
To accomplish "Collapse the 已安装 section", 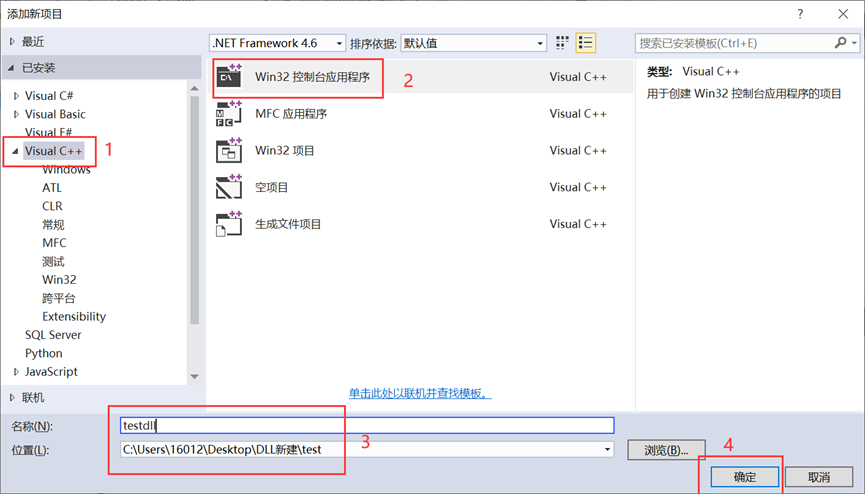I will tap(11, 68).
